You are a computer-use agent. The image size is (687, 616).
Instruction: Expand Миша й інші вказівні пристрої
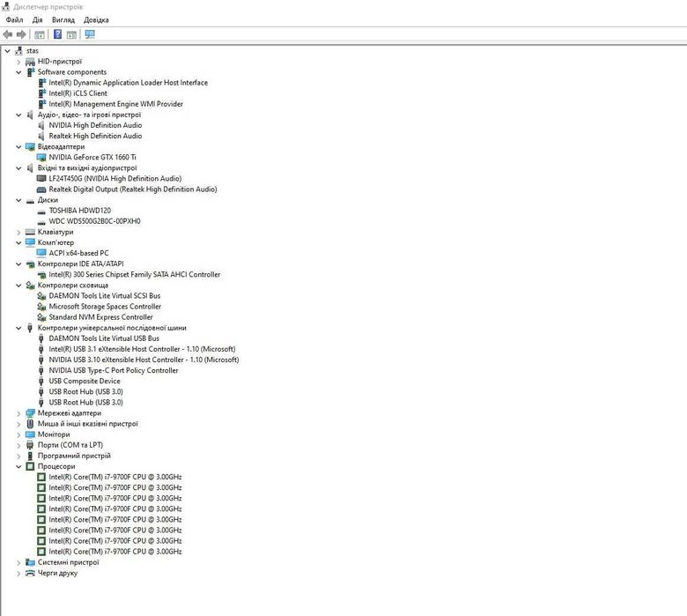pyautogui.click(x=18, y=424)
